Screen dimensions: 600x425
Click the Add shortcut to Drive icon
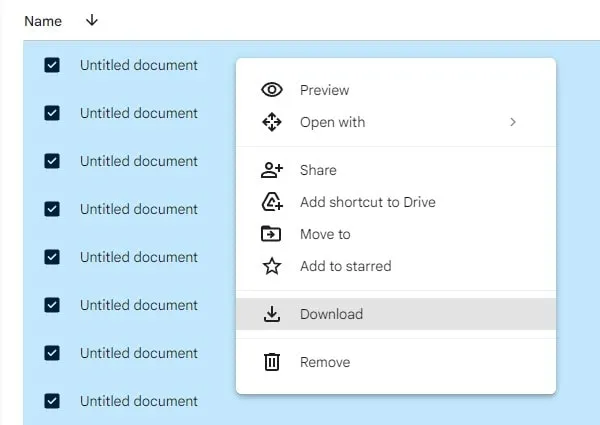(272, 202)
